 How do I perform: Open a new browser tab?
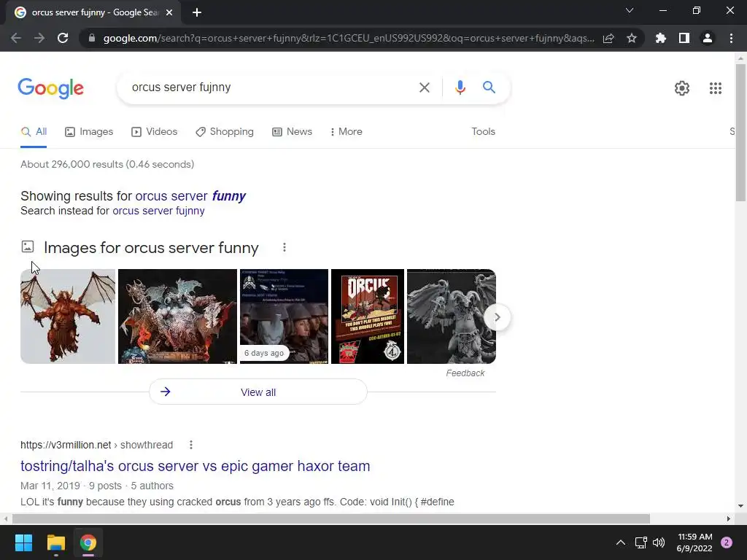pyautogui.click(x=197, y=12)
